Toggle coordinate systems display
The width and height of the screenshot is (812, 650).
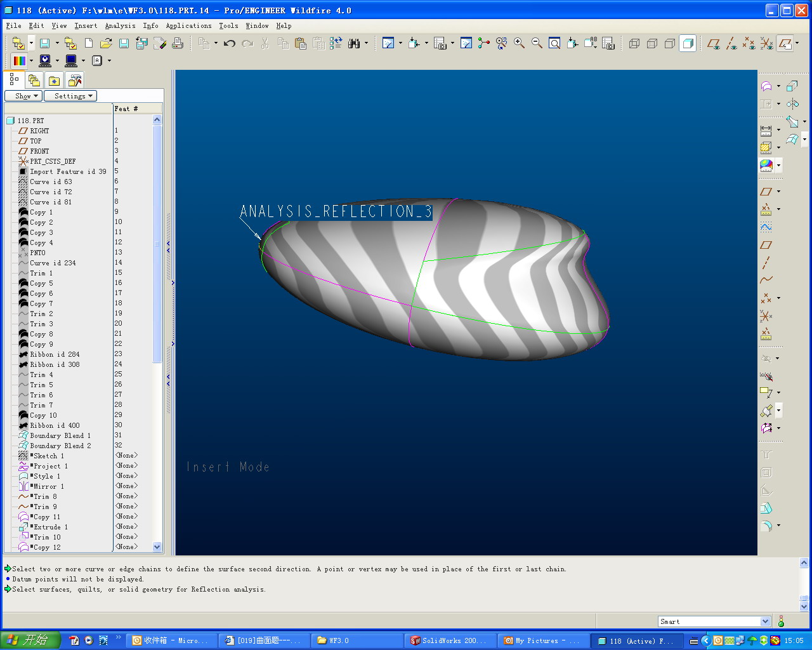pos(767,43)
